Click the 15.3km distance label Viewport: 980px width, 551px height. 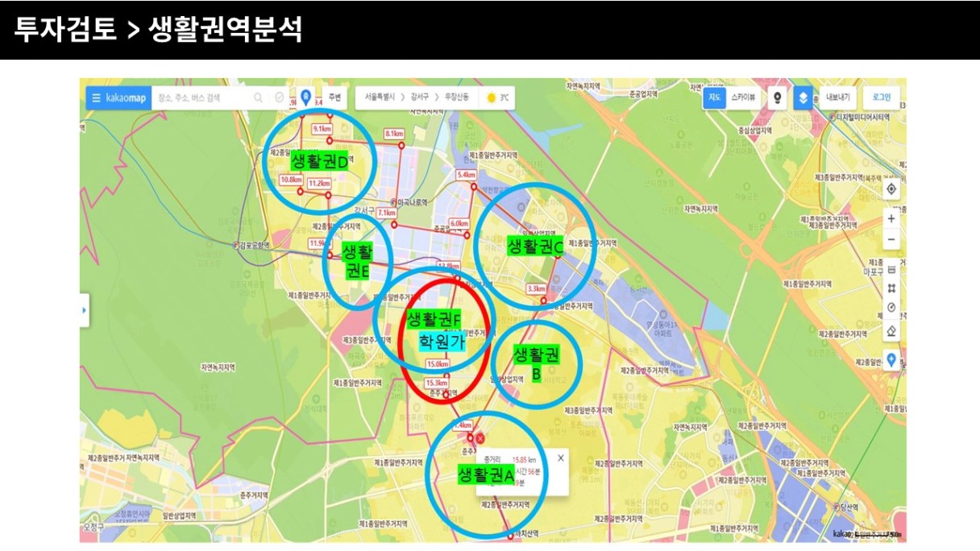[436, 383]
